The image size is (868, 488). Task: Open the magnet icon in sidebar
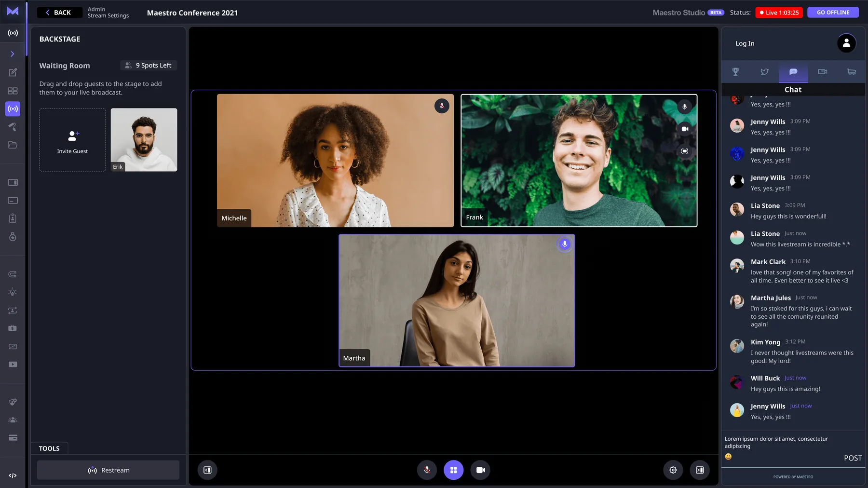coord(13,274)
